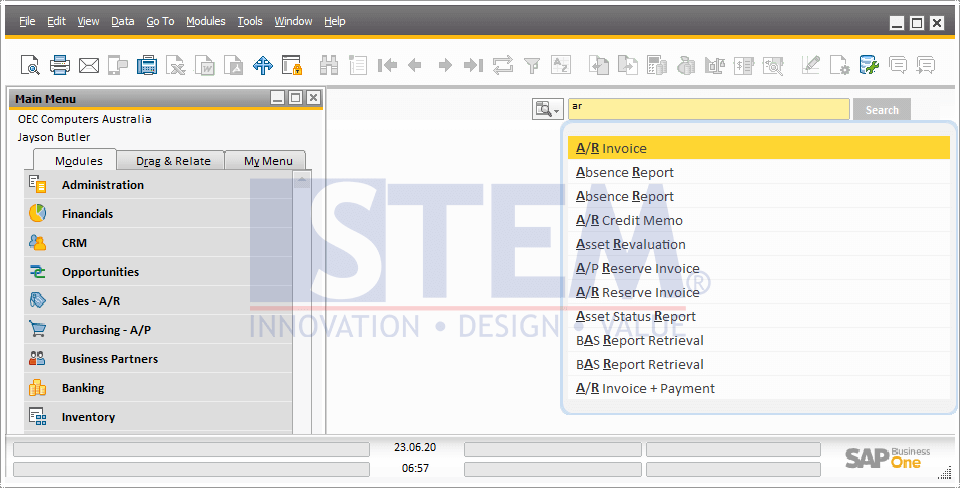Click the Lock Screen icon
Viewport: 960px width, 488px height.
click(292, 65)
